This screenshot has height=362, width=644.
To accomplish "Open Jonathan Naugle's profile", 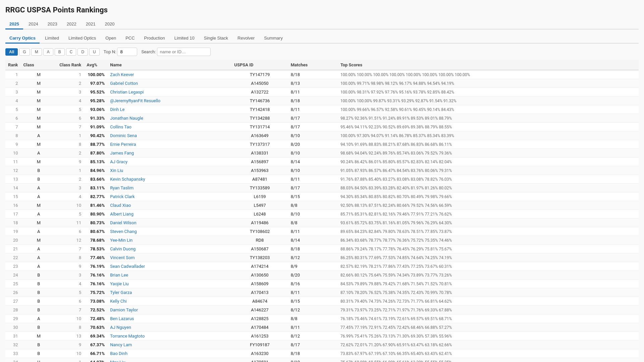I will pos(126,118).
